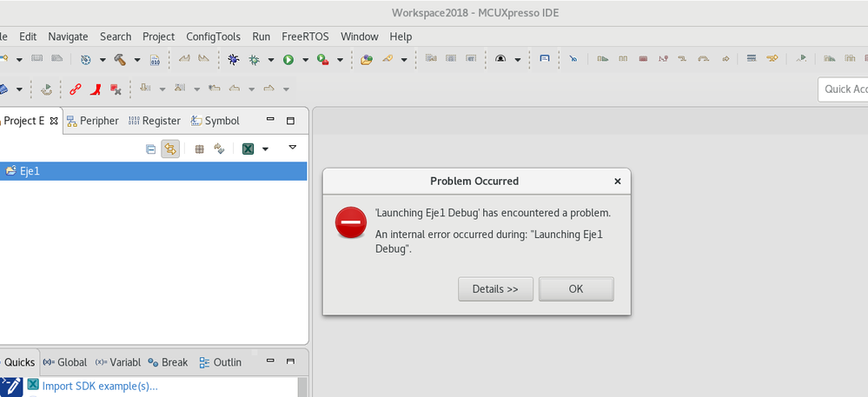Screen dimensions: 868x397
Task: Open the Edit menu
Action: point(28,36)
